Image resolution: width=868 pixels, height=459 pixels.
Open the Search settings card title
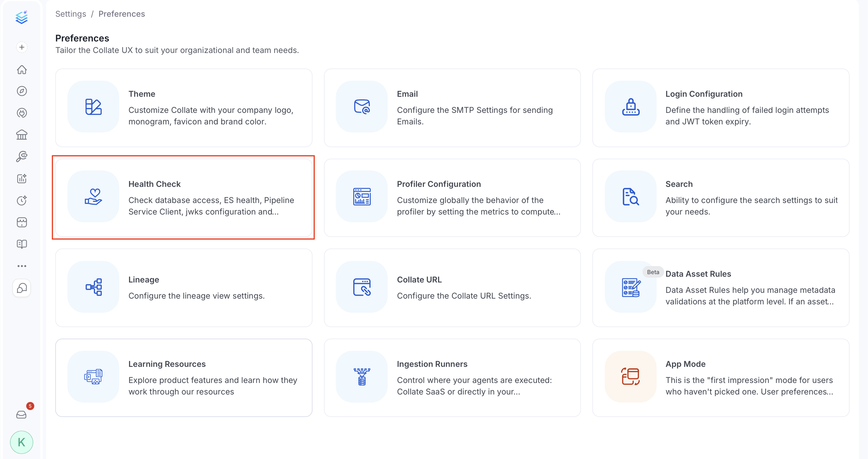click(x=679, y=184)
